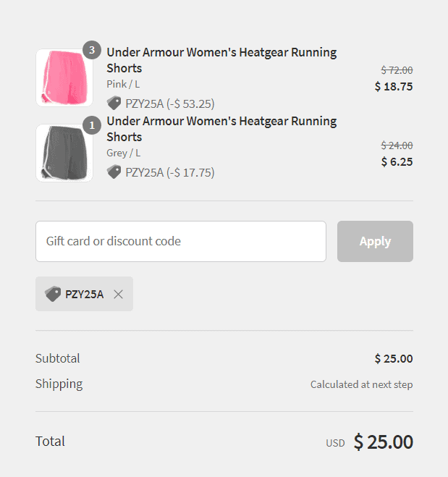Viewport: 448px width, 477px height.
Task: Click the tag icon in the PZY25A chip
Action: (53, 294)
